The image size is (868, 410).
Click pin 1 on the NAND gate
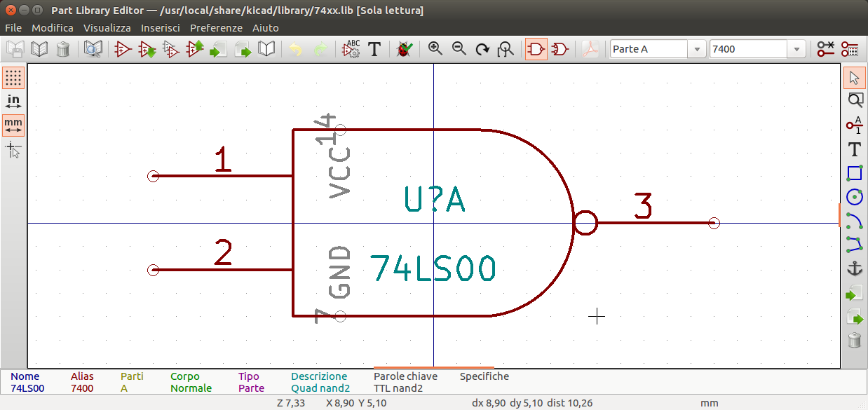pyautogui.click(x=222, y=175)
